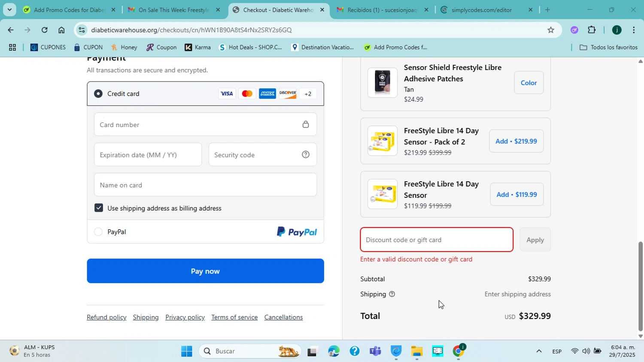Open tab search dropdown arrow
The width and height of the screenshot is (644, 362).
pos(9,9)
